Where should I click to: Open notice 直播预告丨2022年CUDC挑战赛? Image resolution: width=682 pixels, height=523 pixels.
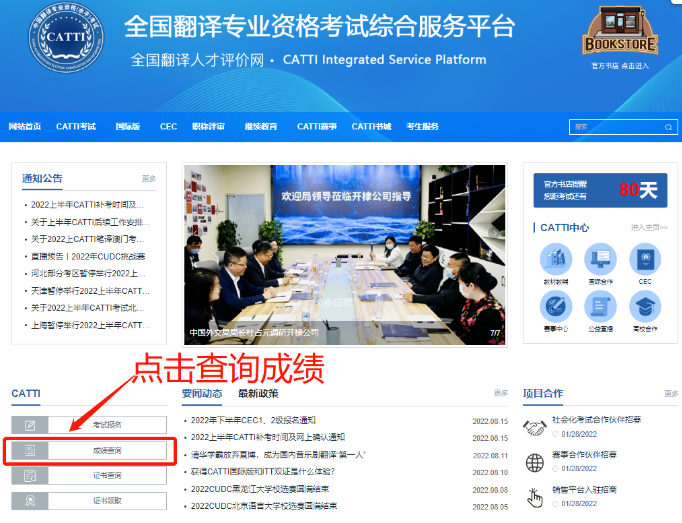(x=88, y=257)
